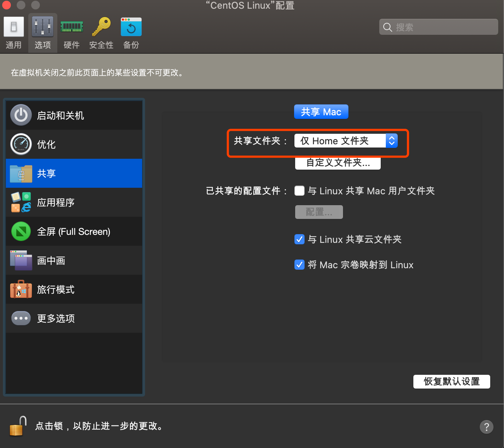
Task: Click the padlock icon to prevent changes
Action: click(18, 426)
